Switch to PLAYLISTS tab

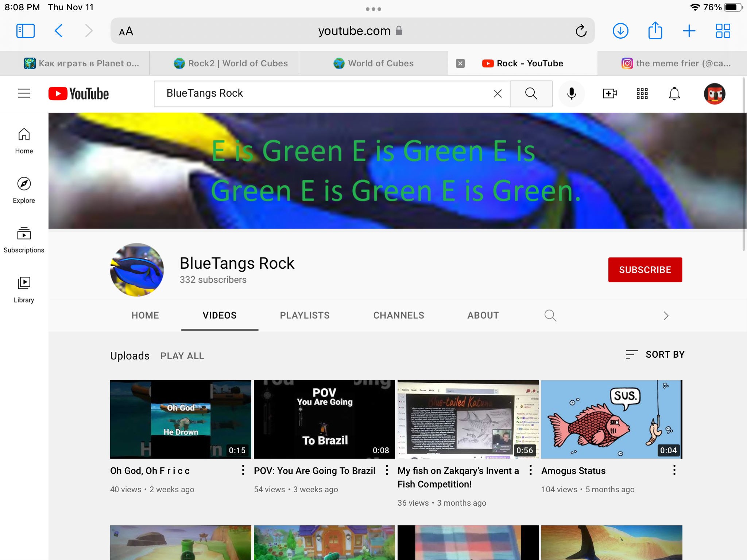[x=305, y=315]
